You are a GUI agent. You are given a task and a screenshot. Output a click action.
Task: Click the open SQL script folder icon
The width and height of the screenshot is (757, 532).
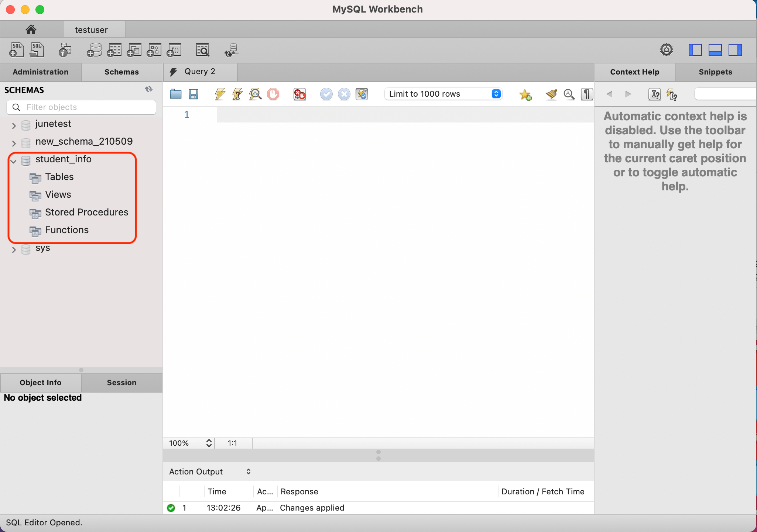[x=175, y=94]
